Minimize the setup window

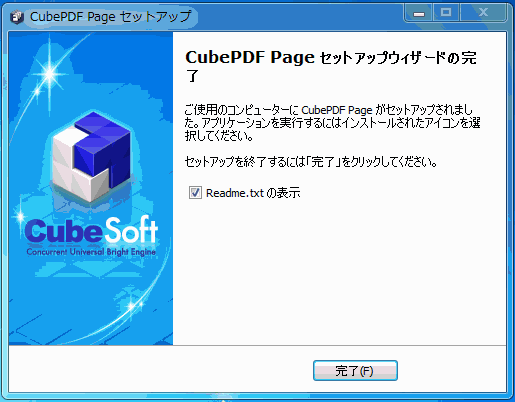click(419, 13)
